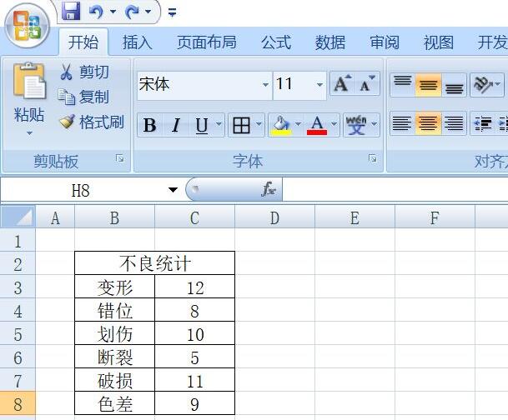Toggle Bold formatting
Image resolution: width=508 pixels, height=420 pixels.
149,126
